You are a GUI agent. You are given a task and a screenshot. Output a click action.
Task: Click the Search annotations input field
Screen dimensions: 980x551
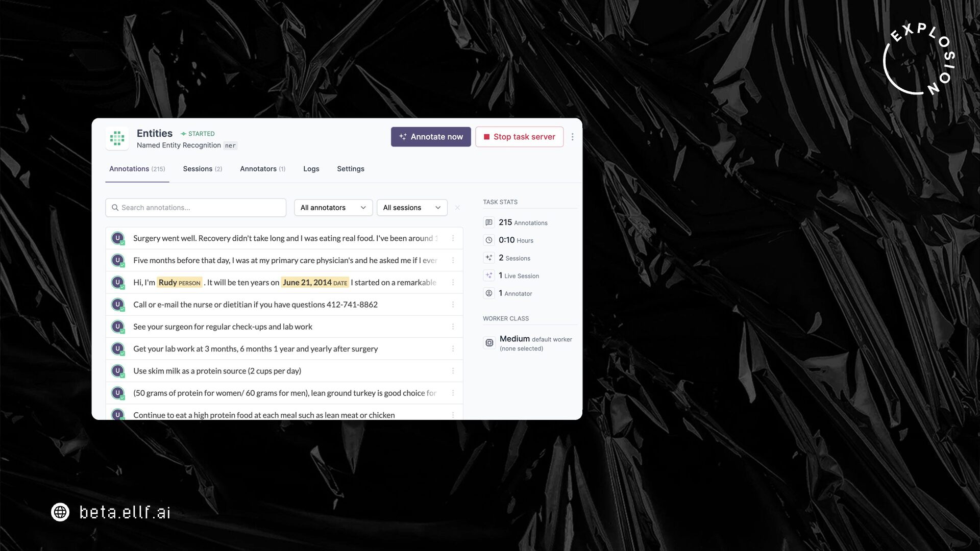195,208
